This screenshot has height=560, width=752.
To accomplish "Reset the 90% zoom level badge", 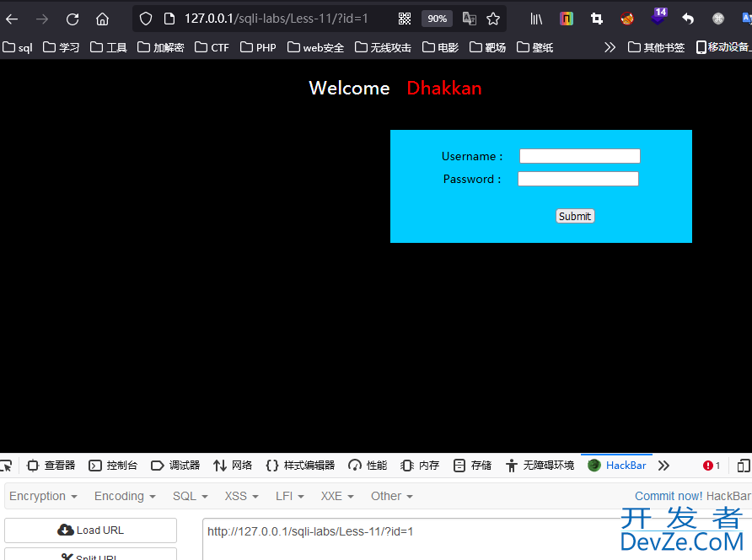I will tap(437, 19).
